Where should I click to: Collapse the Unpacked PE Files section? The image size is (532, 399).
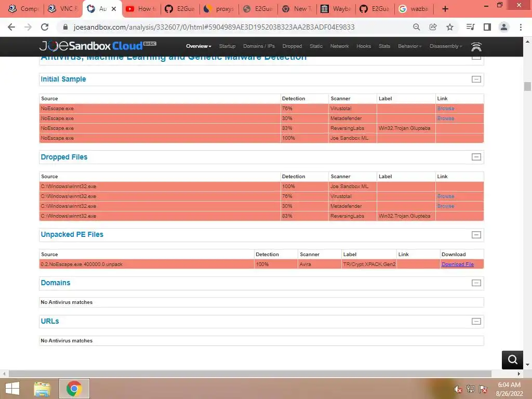(x=476, y=235)
